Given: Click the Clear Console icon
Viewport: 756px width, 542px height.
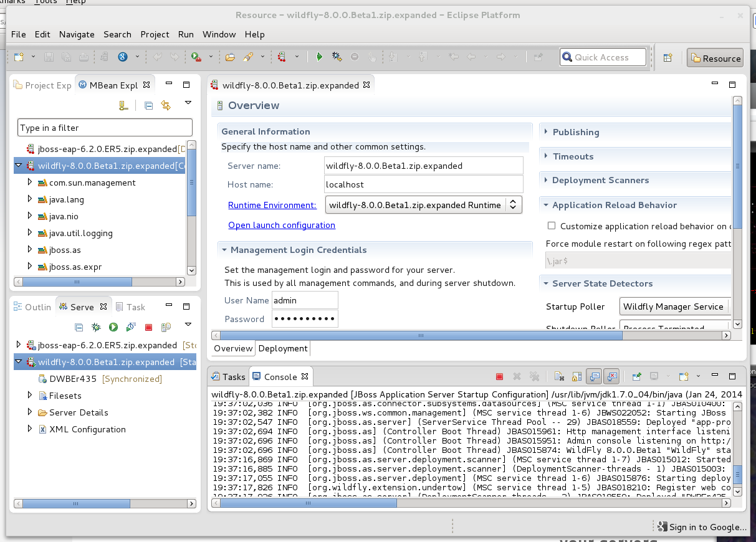Looking at the screenshot, I should point(560,376).
